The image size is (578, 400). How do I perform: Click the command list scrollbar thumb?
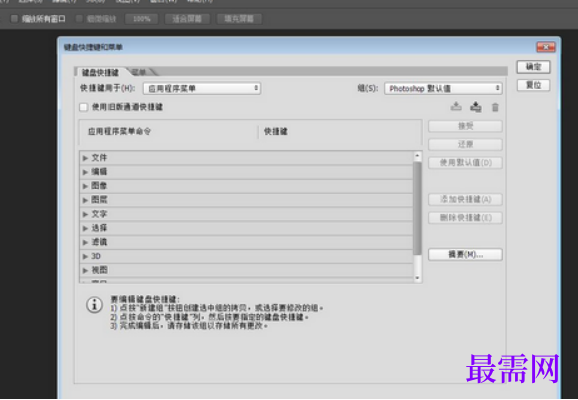(x=417, y=208)
